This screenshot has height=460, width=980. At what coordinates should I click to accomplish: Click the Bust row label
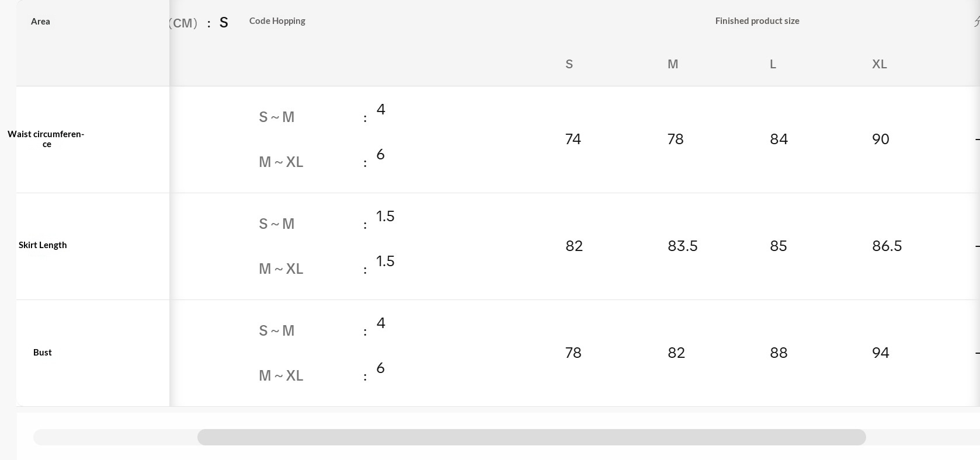coord(43,353)
